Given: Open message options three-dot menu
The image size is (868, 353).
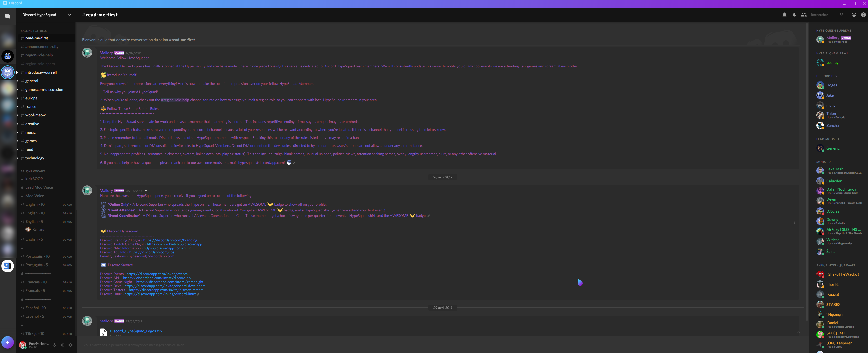Looking at the screenshot, I should click(x=794, y=222).
